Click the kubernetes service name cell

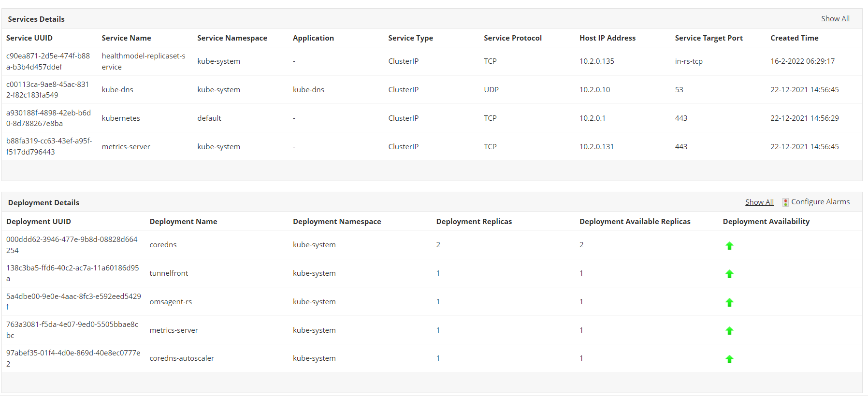(x=121, y=118)
